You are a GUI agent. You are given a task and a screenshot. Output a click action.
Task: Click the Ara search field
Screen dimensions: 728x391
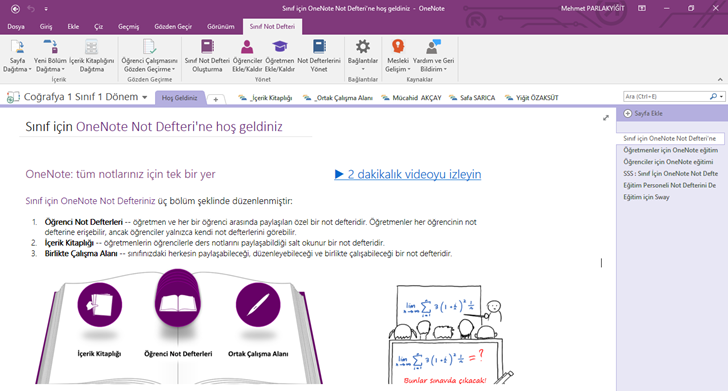tap(666, 97)
